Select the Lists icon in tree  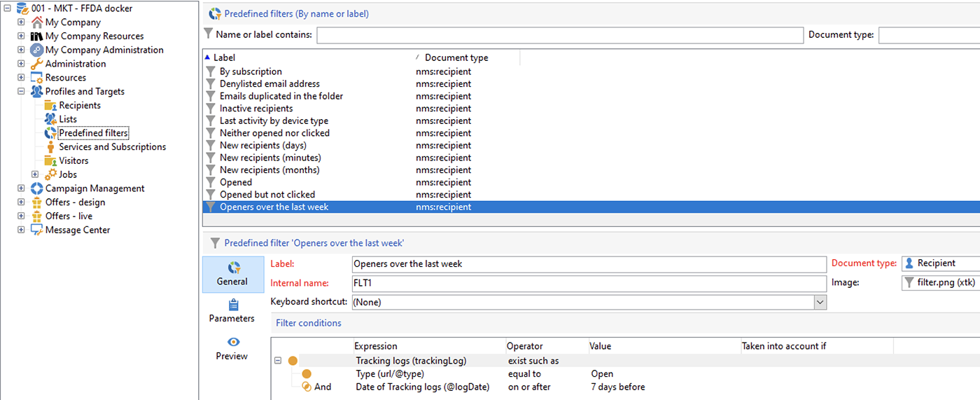[x=50, y=119]
